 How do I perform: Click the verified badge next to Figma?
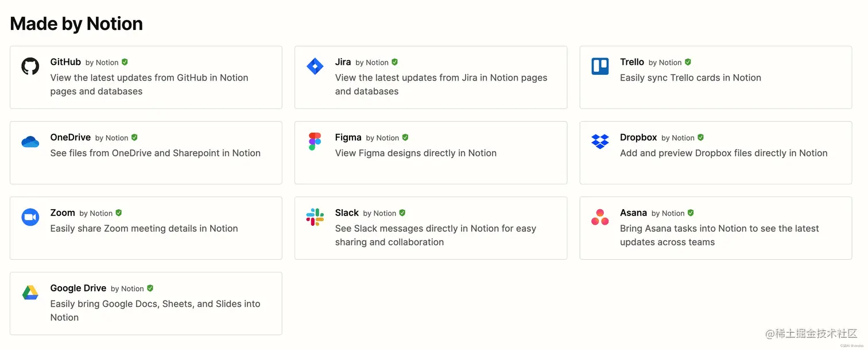pos(405,137)
